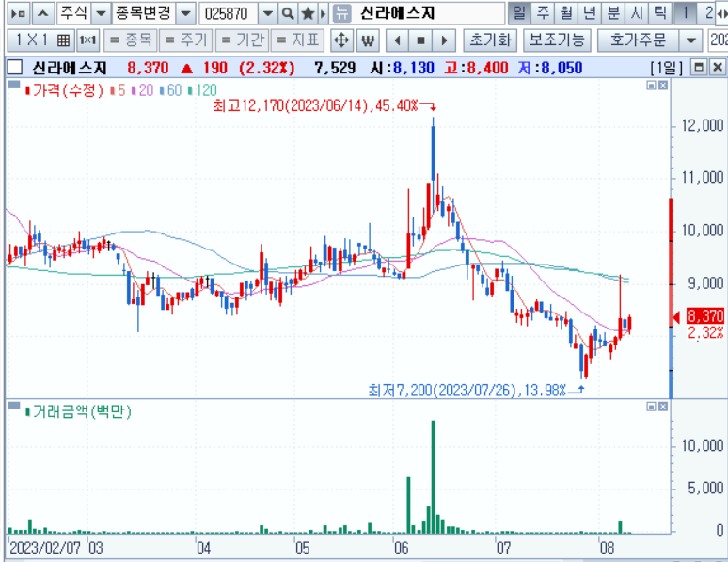Click the 거래금액(백만) legend marker
728x562 pixels.
(x=27, y=412)
